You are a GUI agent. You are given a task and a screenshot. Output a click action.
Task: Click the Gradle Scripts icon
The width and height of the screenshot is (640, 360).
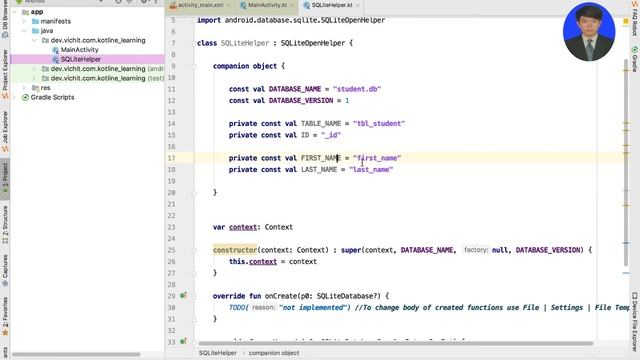25,97
